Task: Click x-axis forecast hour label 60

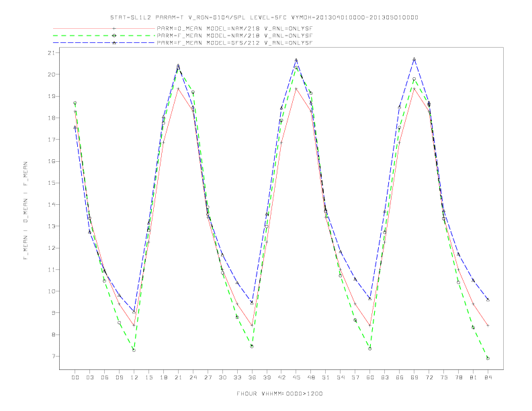Action: tap(370, 377)
